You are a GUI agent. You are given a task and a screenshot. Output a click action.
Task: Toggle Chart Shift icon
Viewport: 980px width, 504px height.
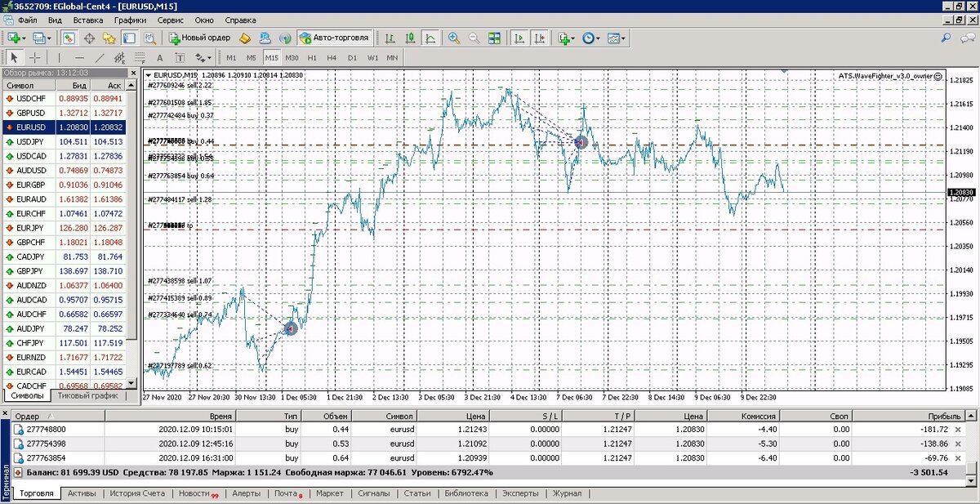pyautogui.click(x=539, y=38)
